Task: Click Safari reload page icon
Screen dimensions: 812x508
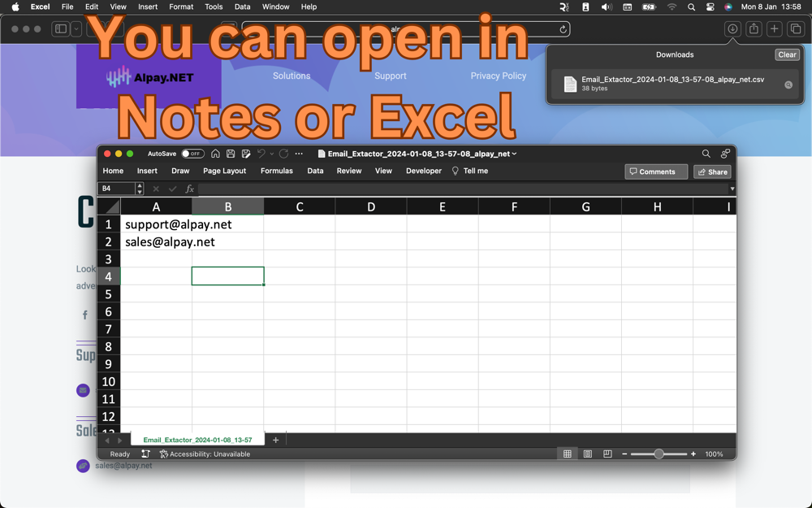Action: coord(563,29)
